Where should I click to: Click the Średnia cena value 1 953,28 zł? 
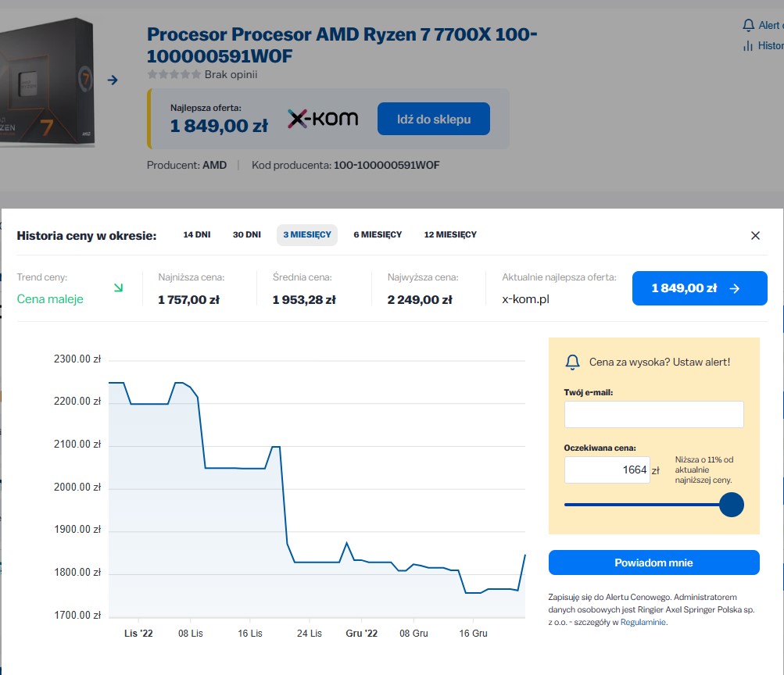tap(304, 300)
